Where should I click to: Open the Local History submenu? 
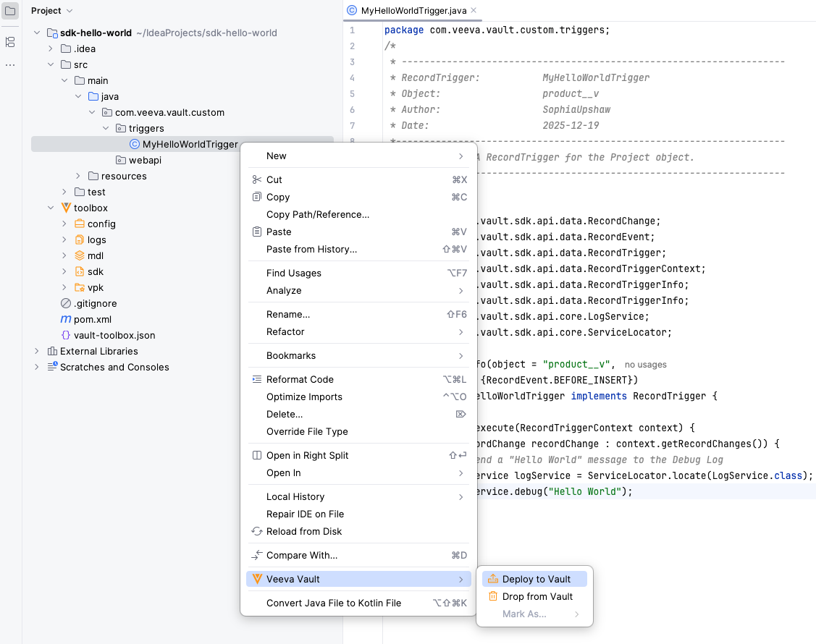(x=358, y=497)
